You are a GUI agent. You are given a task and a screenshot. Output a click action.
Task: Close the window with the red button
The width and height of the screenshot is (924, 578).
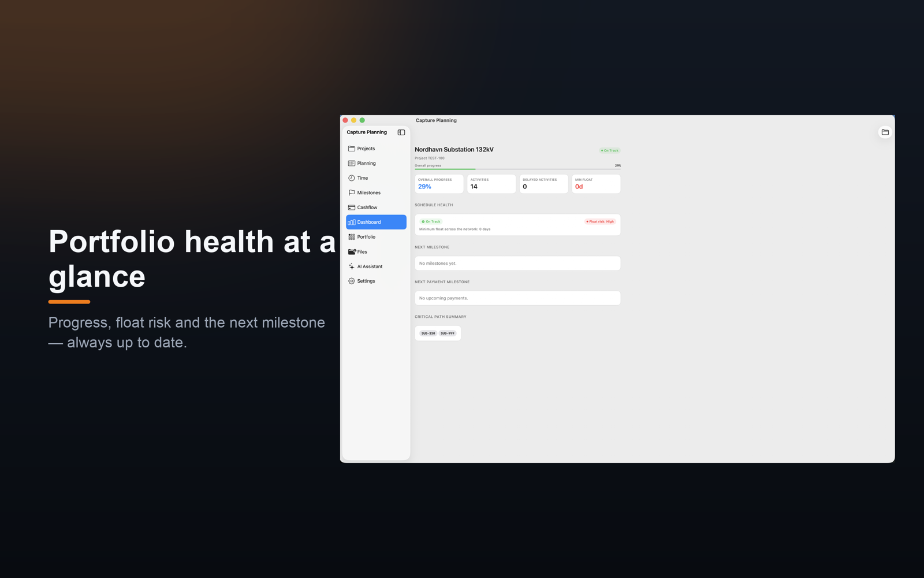[x=345, y=120]
